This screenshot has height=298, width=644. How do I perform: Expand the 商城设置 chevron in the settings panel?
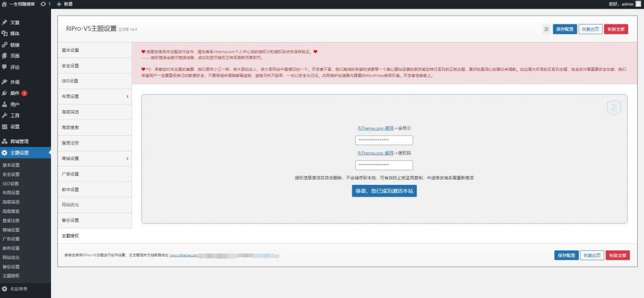coord(127,158)
